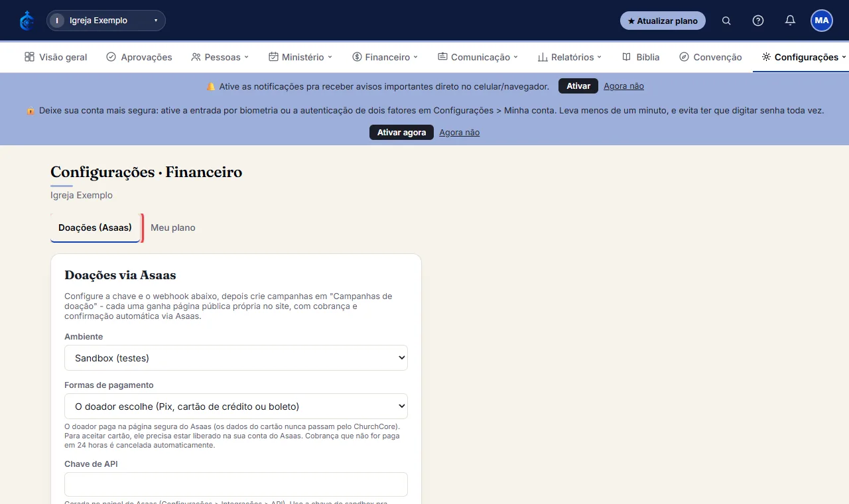
Task: Click the Bíblia book icon
Action: point(626,57)
